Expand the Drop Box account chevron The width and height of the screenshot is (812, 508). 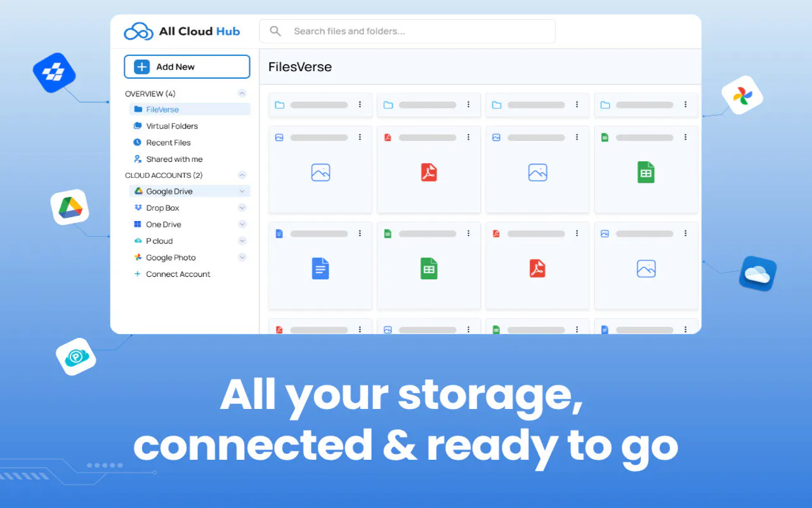click(x=242, y=208)
